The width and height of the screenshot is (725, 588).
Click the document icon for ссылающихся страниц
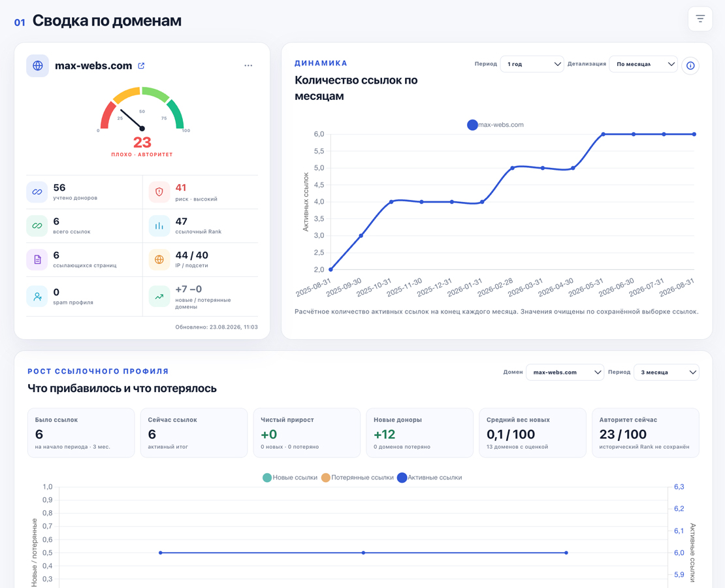[37, 259]
